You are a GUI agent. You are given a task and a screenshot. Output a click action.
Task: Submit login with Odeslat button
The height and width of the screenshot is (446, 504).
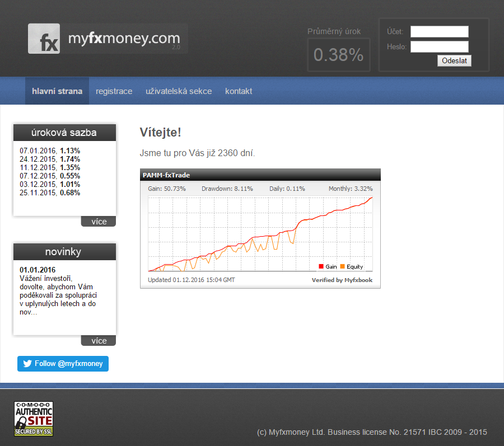pyautogui.click(x=454, y=60)
